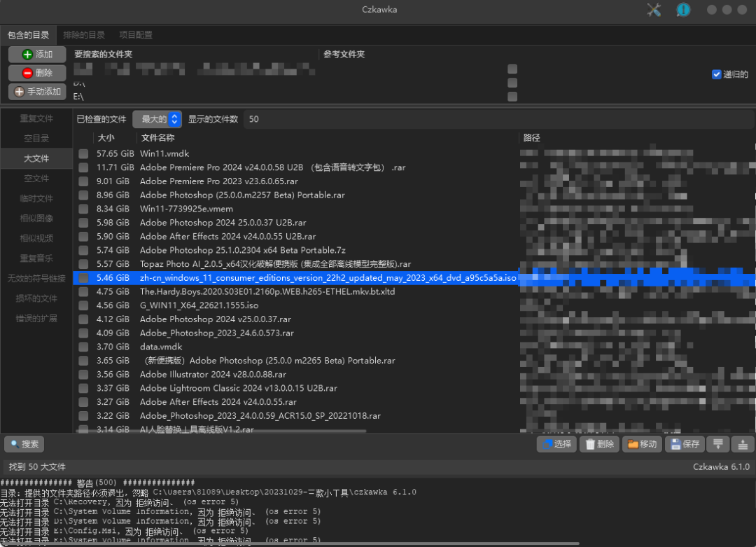Select the E:\ search folder row
Viewport: 756px width, 547px height.
289,97
